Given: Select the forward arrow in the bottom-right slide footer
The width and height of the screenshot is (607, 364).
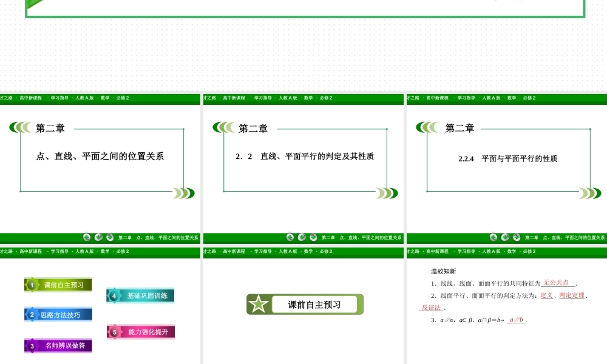Looking at the screenshot, I should 517,238.
